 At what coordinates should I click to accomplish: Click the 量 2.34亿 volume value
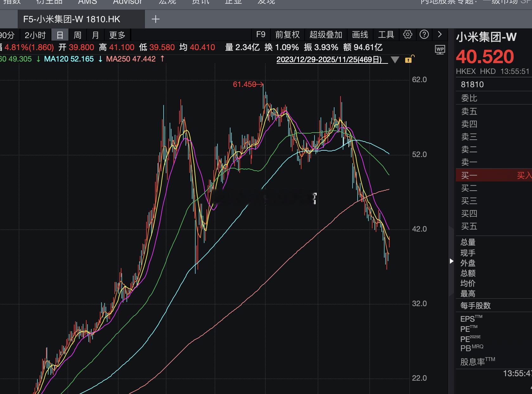(242, 48)
